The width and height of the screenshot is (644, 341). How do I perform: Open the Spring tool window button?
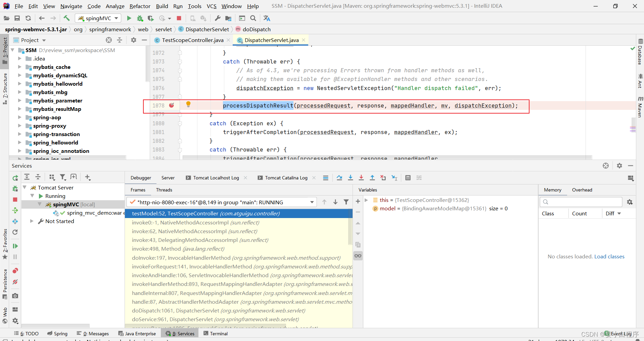(57, 334)
